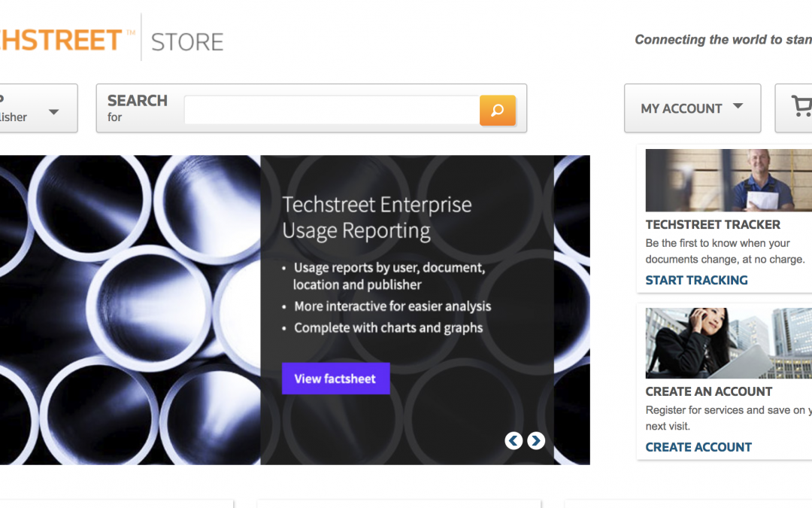812x508 pixels.
Task: Follow the START TRACKING link
Action: click(x=696, y=280)
